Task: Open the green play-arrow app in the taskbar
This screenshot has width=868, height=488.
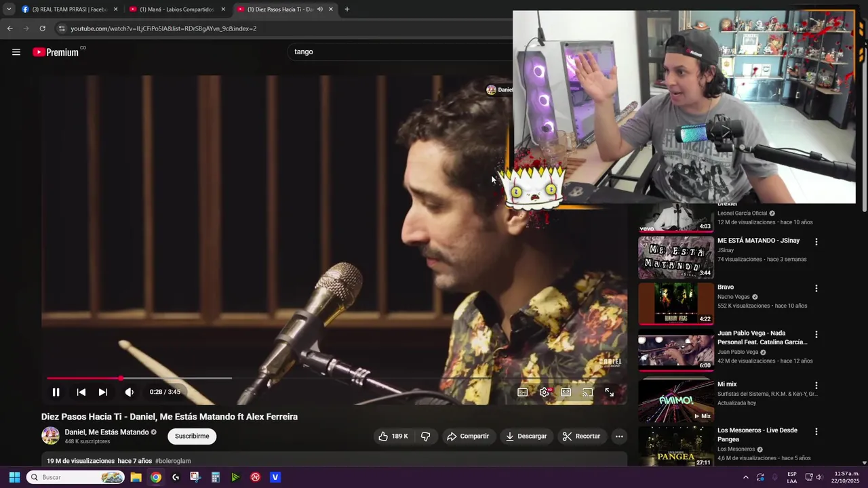Action: point(235,477)
